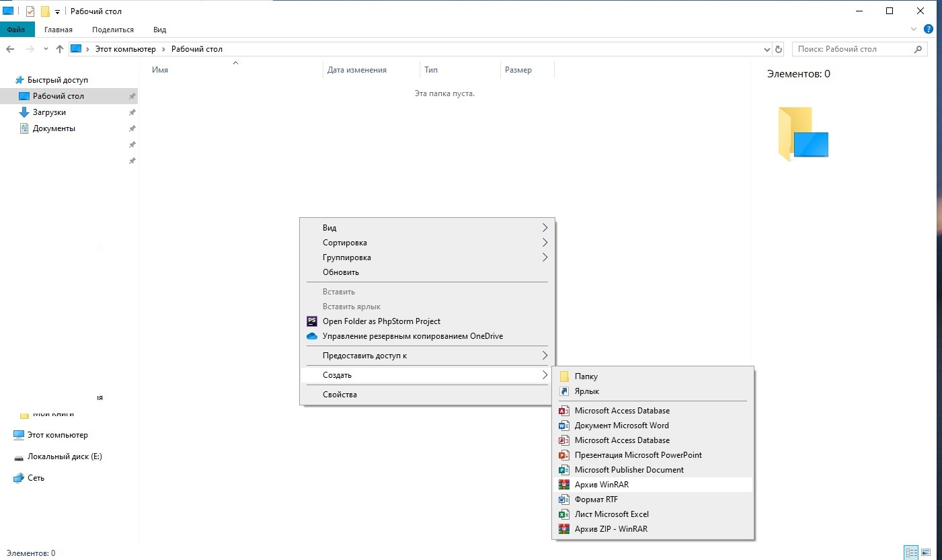942x560 pixels.
Task: Click Рабочий стол in the address bar
Action: pyautogui.click(x=197, y=49)
